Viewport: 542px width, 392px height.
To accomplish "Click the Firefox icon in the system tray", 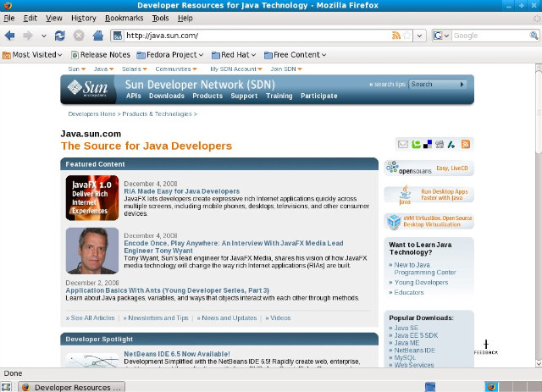I will [491, 386].
